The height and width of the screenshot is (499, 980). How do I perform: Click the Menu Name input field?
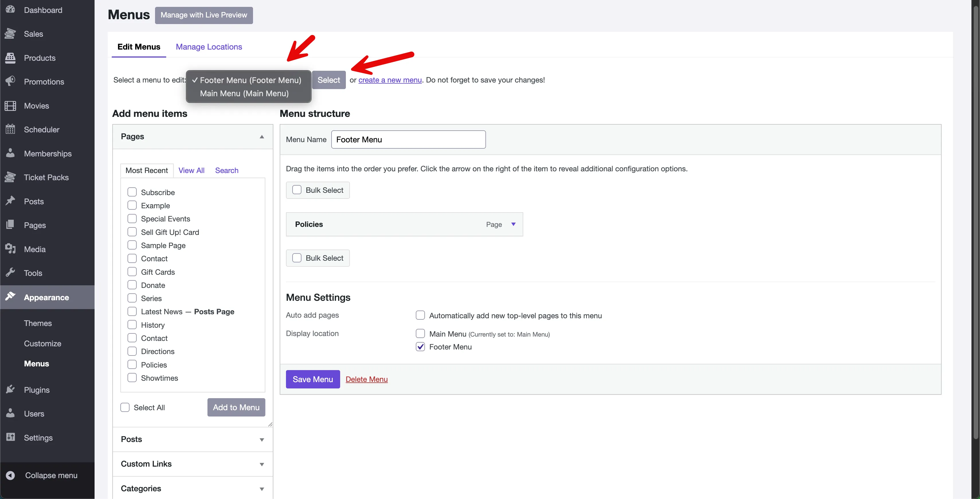(408, 140)
